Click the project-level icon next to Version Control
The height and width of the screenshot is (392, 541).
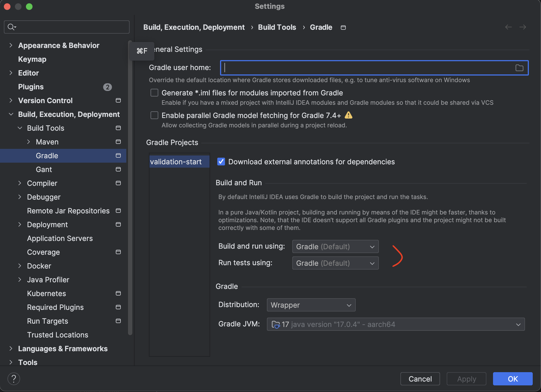point(118,100)
